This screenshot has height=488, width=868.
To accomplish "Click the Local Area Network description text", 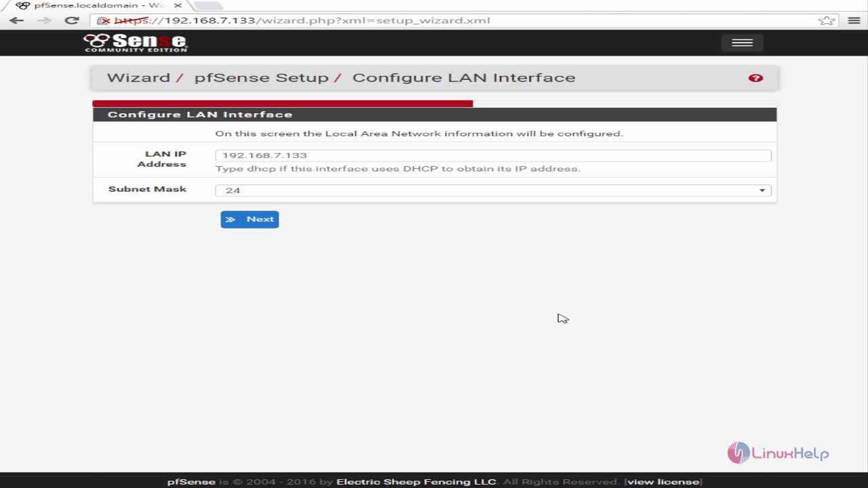I will tap(418, 134).
